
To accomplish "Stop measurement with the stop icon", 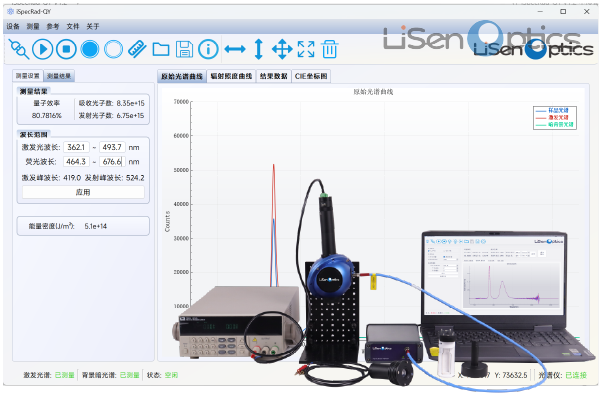I will (66, 49).
